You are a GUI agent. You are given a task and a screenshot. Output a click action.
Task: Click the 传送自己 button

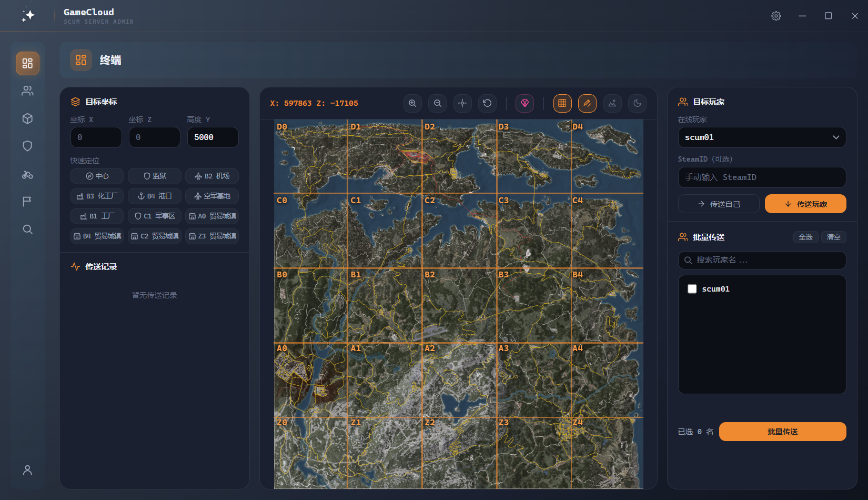(719, 204)
